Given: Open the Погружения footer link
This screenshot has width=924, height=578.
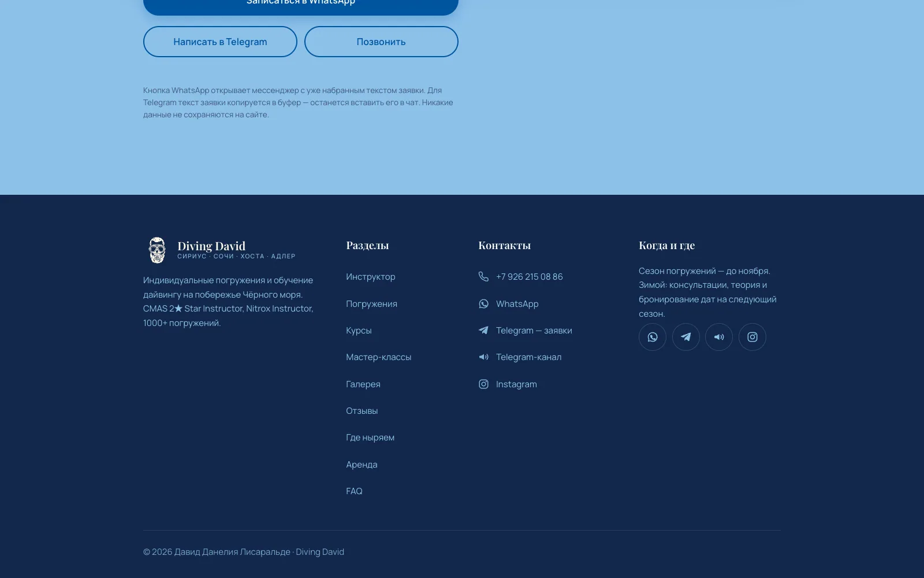Looking at the screenshot, I should [x=371, y=304].
